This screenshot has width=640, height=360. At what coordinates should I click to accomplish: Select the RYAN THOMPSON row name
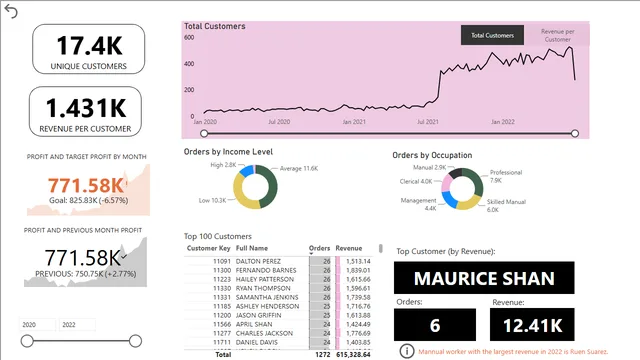click(263, 288)
